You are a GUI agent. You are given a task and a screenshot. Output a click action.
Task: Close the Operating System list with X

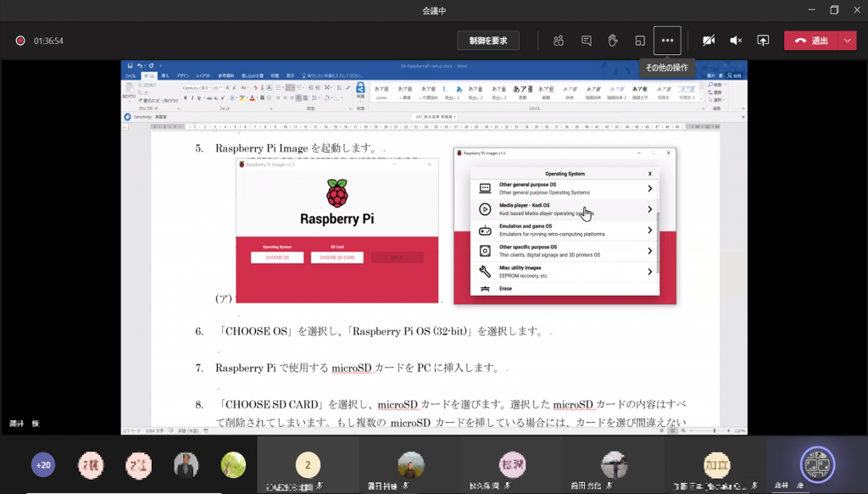tap(650, 174)
